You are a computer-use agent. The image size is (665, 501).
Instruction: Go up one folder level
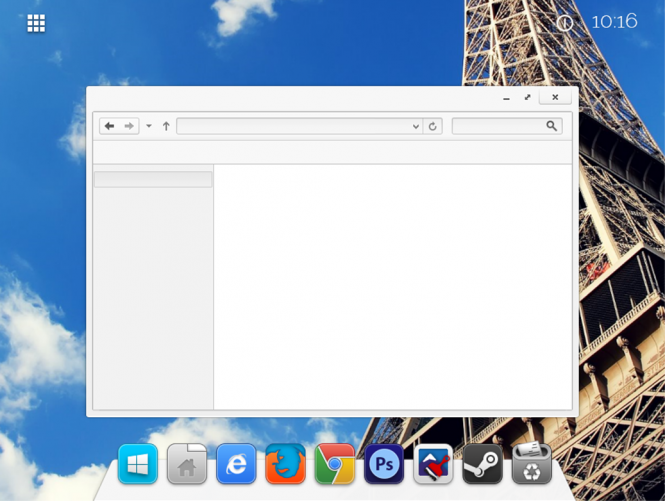pyautogui.click(x=166, y=126)
